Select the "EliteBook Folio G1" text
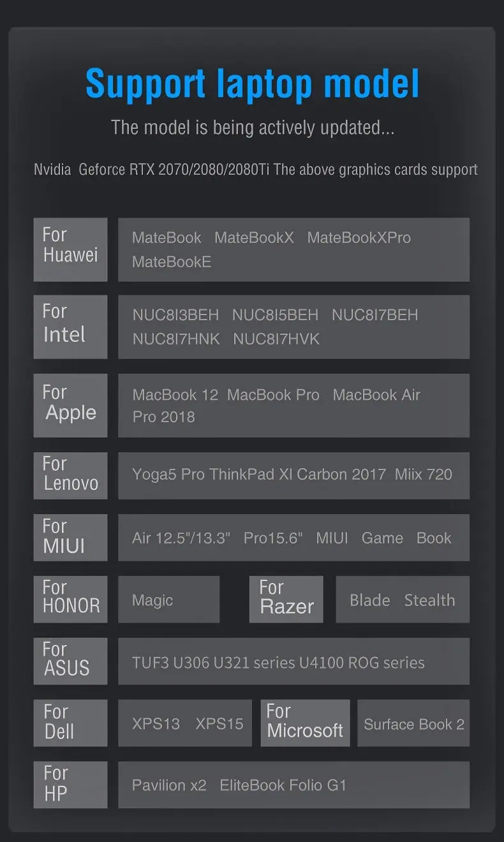The width and height of the screenshot is (504, 842). coord(283,785)
